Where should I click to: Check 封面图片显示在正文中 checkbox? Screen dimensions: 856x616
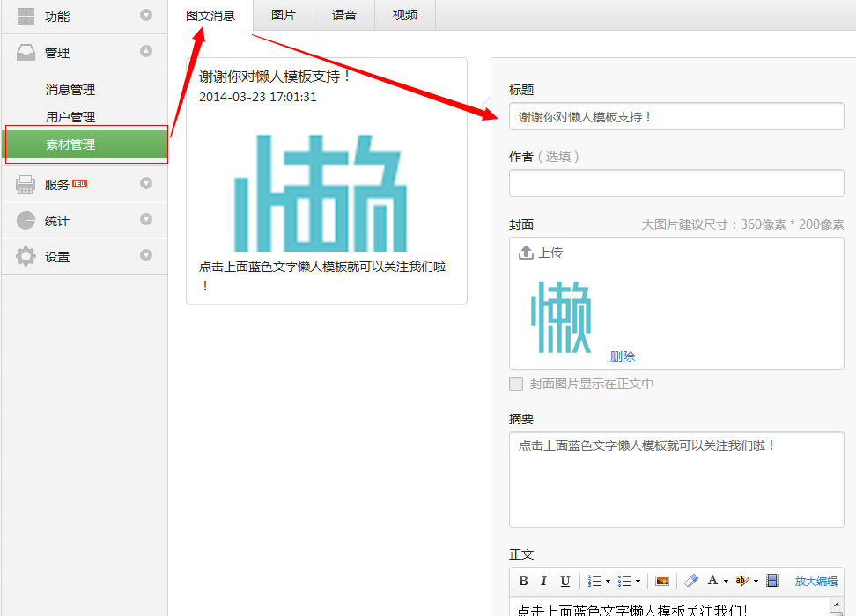516,384
